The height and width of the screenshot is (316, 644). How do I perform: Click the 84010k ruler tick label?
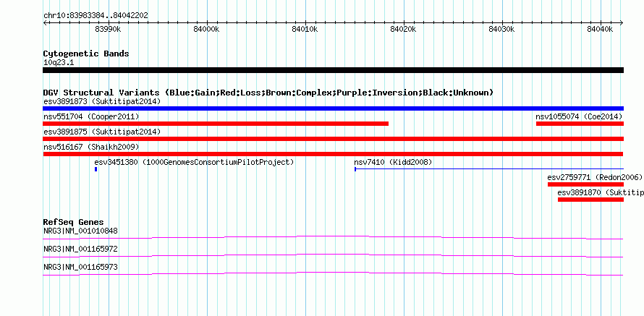tap(305, 29)
